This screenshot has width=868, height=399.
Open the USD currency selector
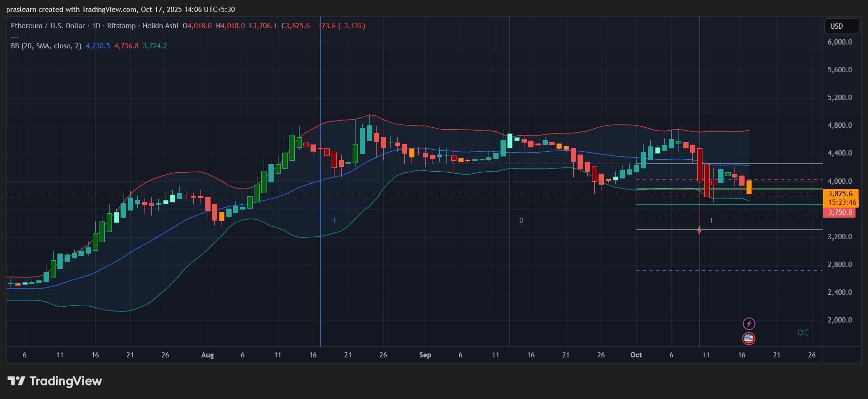pos(841,26)
